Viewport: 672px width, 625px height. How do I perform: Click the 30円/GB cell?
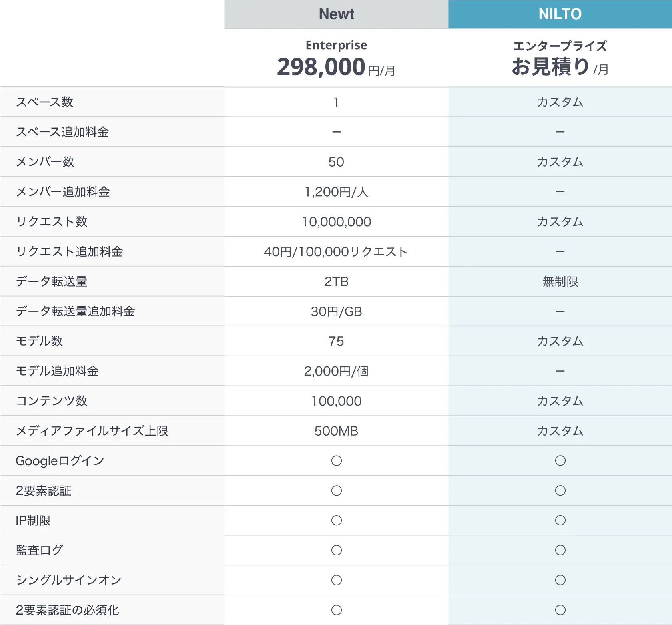pos(336,311)
